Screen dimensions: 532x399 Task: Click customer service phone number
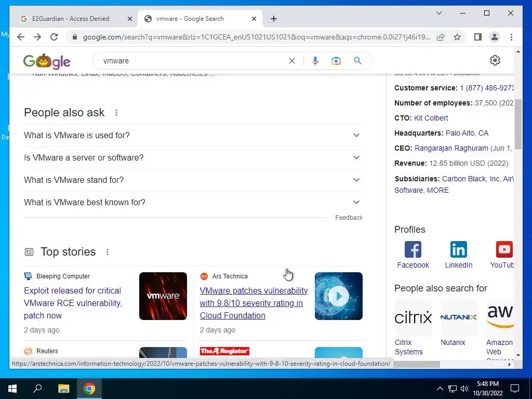487,88
